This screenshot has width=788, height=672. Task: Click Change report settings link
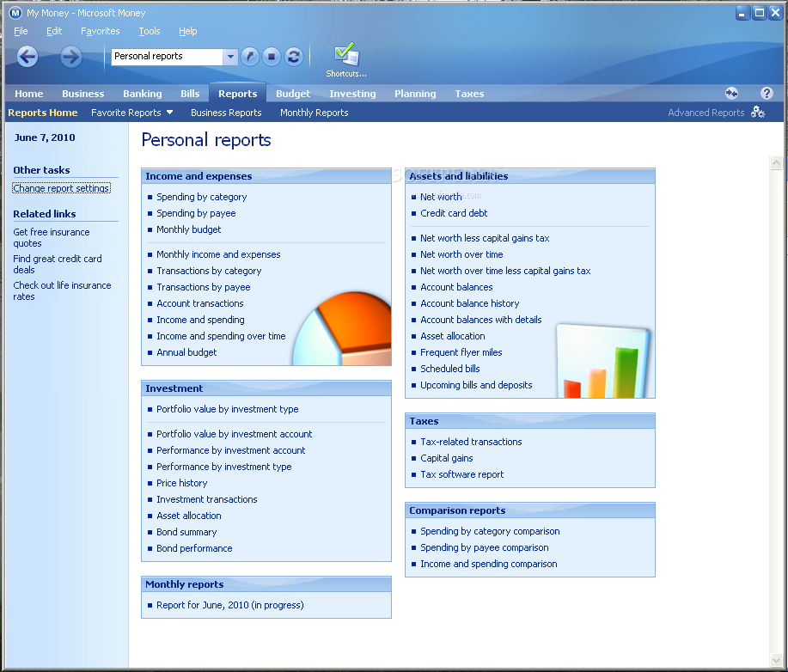pos(61,188)
